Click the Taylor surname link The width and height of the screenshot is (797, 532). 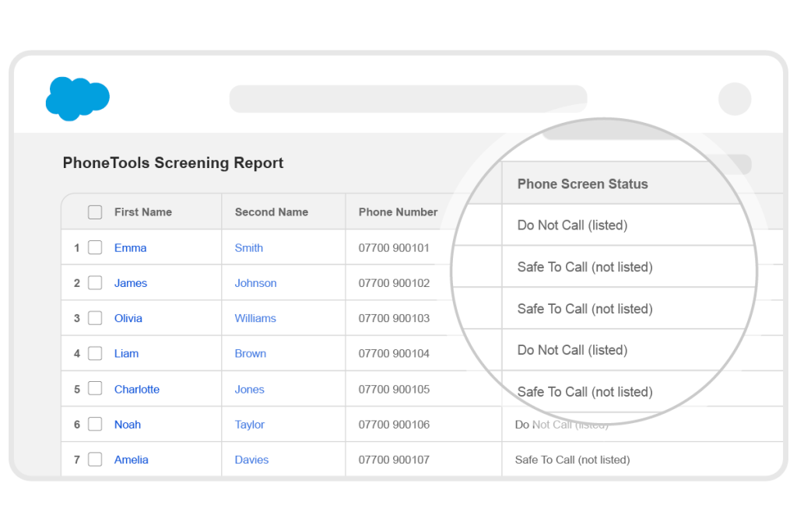pos(250,425)
